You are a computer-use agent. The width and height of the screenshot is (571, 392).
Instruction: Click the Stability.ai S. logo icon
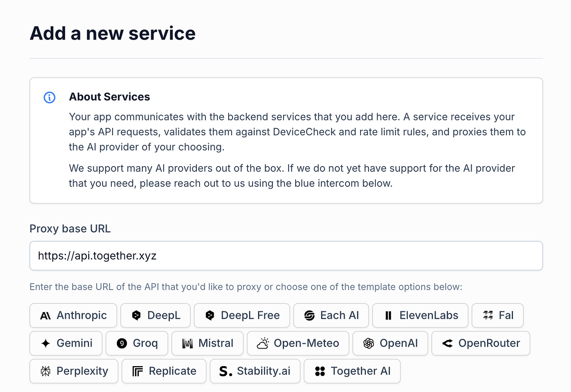(x=225, y=371)
